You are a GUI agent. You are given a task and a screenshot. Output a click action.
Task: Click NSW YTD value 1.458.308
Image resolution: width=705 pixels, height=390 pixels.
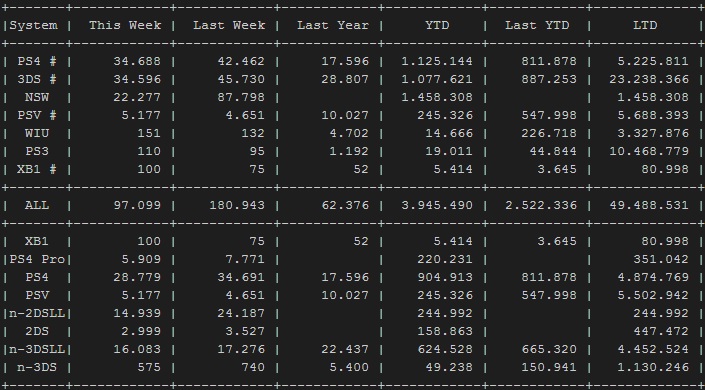tap(437, 97)
